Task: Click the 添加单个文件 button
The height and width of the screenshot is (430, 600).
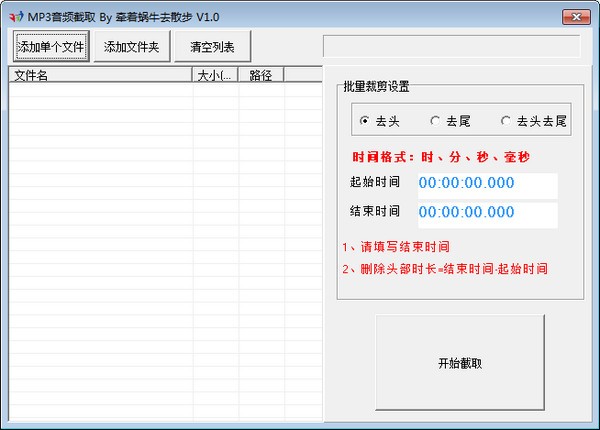Action: (x=50, y=46)
